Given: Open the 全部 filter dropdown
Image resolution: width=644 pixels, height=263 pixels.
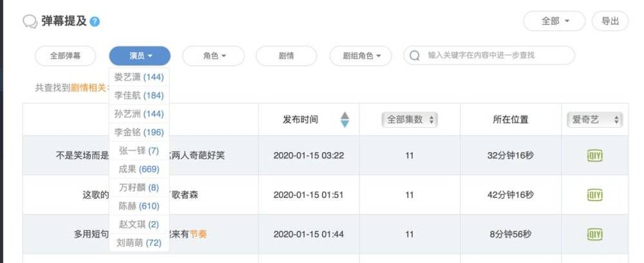Looking at the screenshot, I should tap(555, 21).
